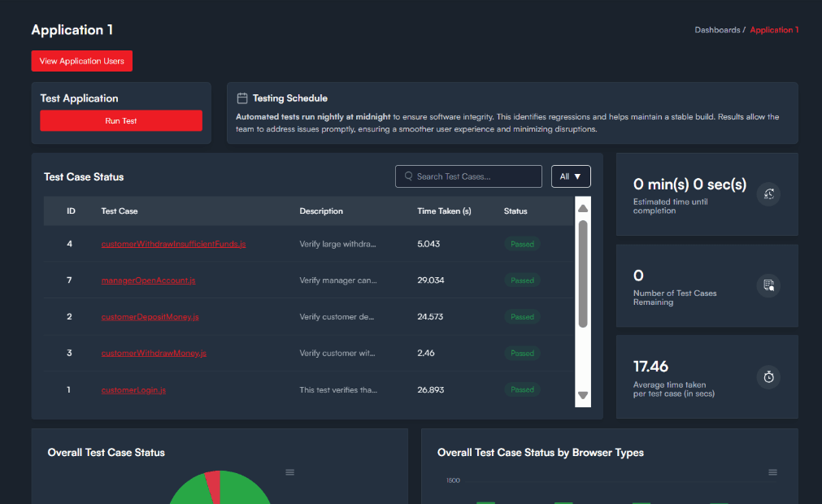Click the Passed badge for customerDepositMoney.js
The width and height of the screenshot is (822, 504).
[522, 317]
